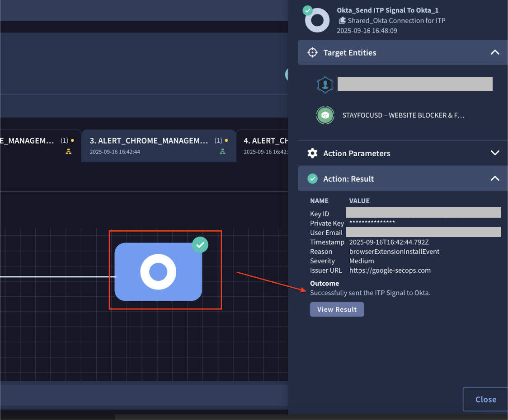Click the Okta connector icon in the panel header

click(x=316, y=20)
